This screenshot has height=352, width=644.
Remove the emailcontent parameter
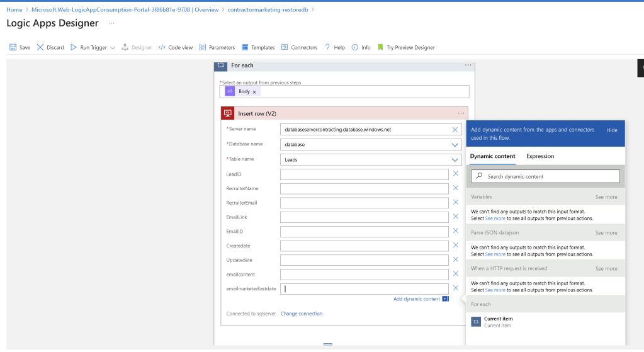(x=456, y=274)
